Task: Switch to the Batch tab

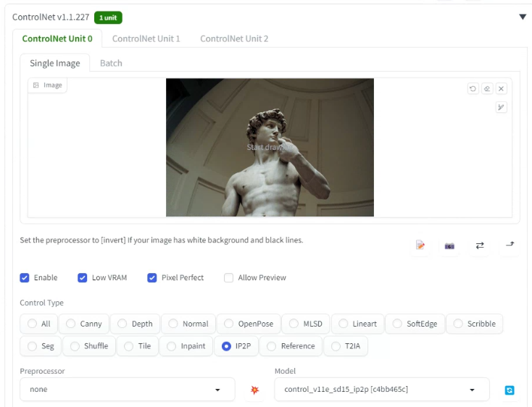Action: (x=111, y=64)
